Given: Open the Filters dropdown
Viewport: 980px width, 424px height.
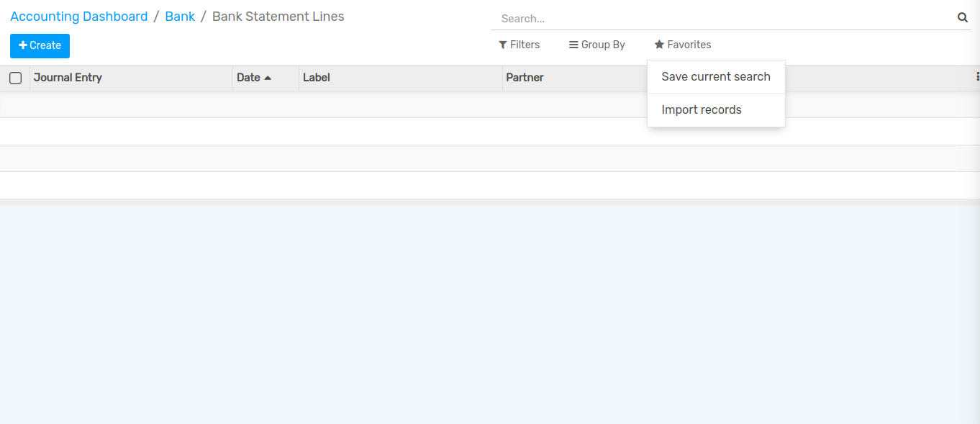Looking at the screenshot, I should pos(519,45).
